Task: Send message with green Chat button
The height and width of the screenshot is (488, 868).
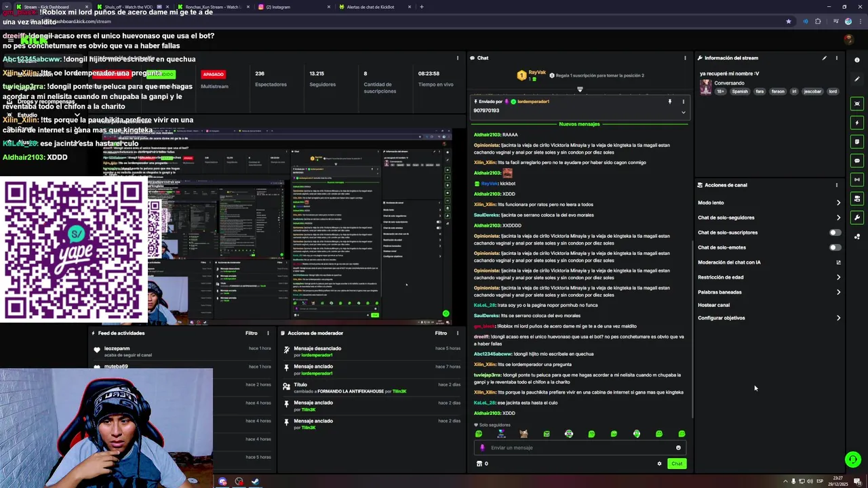Action: point(677,464)
